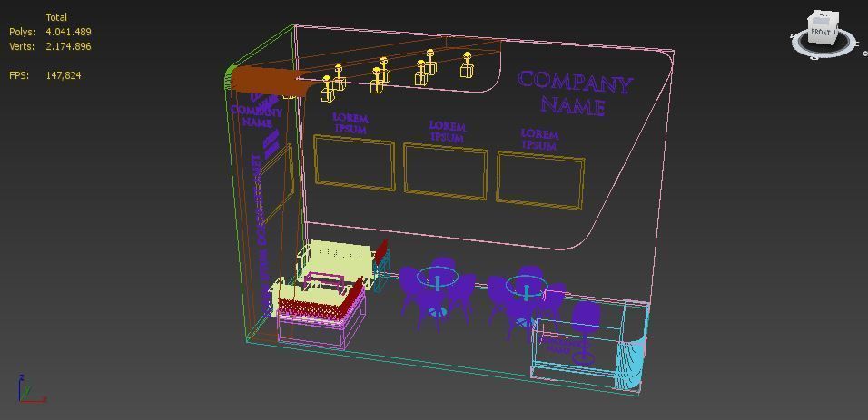Click the FPS value 147,824
Screen dimensions: 868x420
click(x=64, y=75)
